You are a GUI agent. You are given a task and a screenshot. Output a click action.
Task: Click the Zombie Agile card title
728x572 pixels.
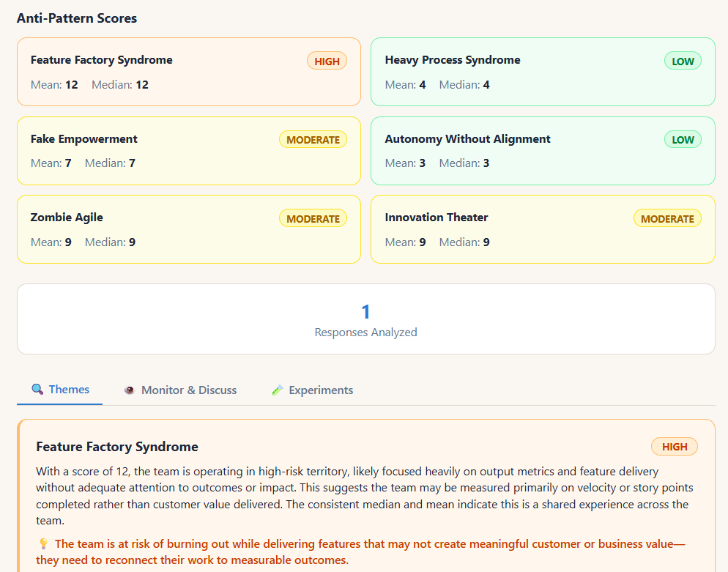[67, 218]
